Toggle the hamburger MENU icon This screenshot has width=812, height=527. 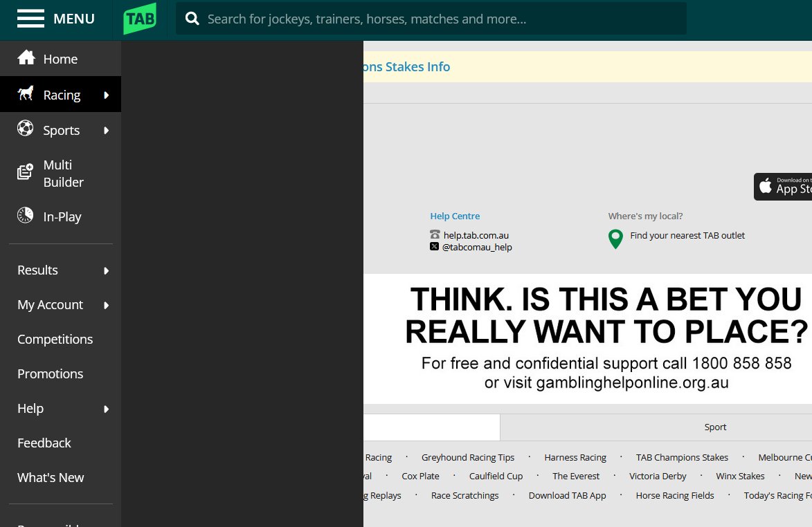coord(30,19)
